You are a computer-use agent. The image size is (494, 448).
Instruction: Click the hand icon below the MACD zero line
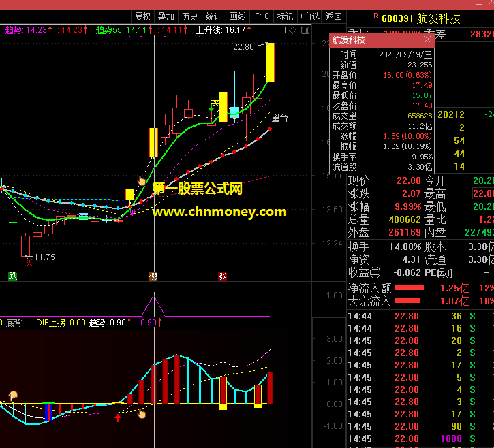(142, 414)
